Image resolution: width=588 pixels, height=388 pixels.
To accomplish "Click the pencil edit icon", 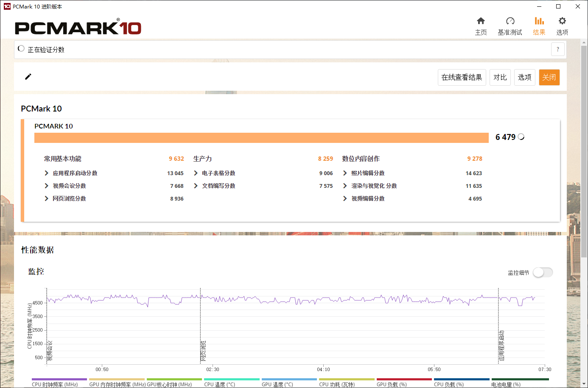I will coord(28,77).
